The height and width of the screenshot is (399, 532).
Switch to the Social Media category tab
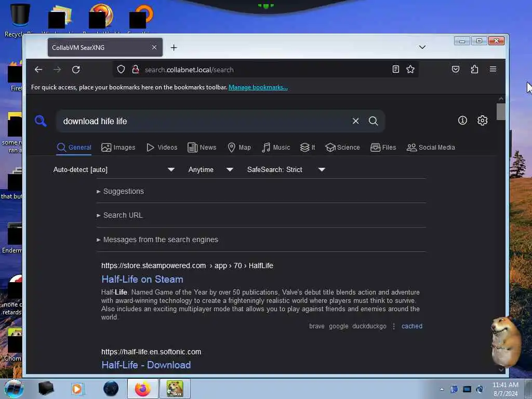point(431,148)
